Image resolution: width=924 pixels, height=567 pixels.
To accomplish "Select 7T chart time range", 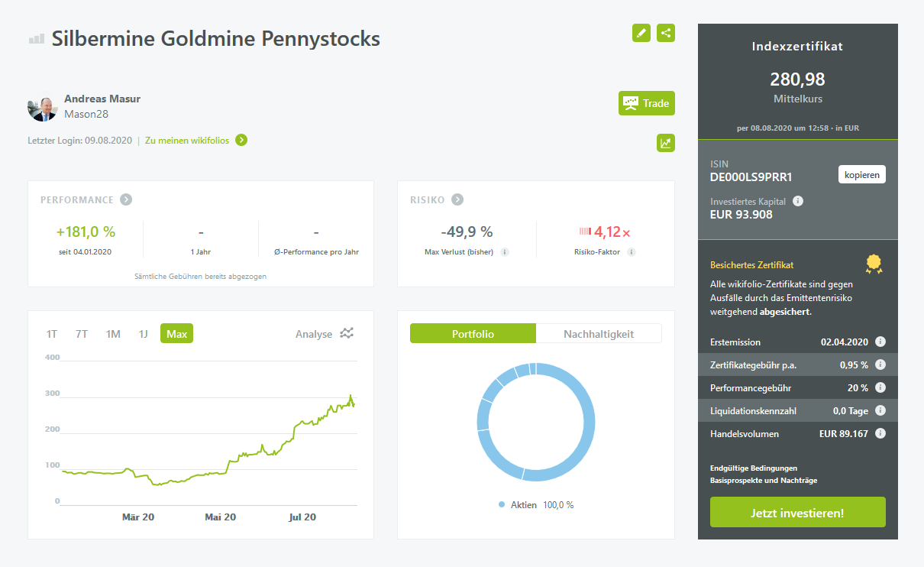I will (82, 334).
